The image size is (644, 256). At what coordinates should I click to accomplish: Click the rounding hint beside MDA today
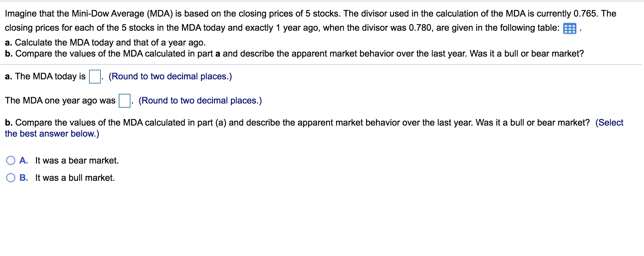tap(170, 76)
